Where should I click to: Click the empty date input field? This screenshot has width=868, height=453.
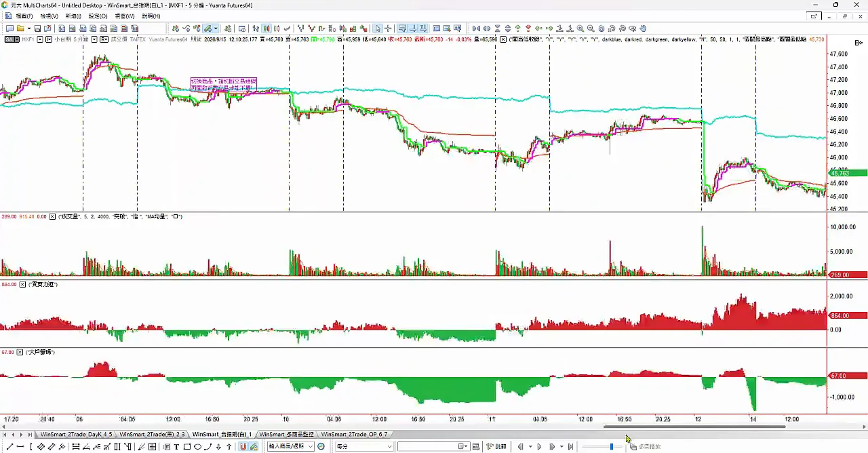coord(433,447)
